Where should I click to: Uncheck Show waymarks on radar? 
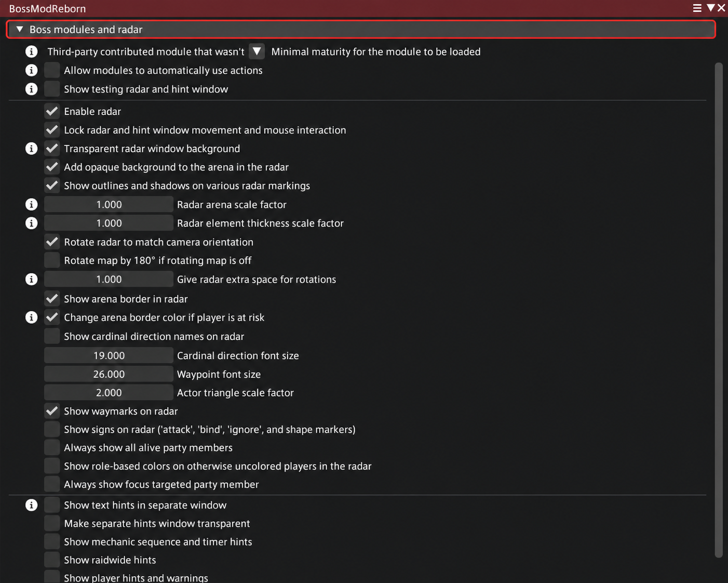point(52,411)
